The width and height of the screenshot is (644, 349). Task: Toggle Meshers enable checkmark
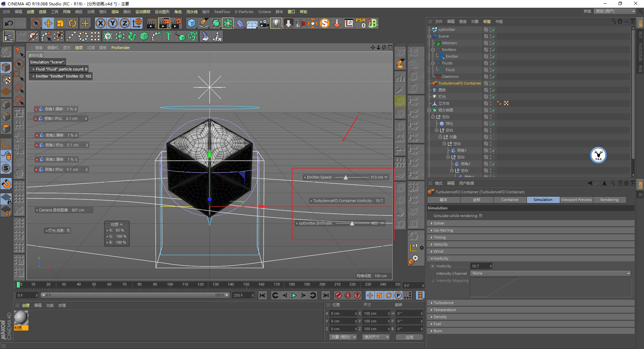pos(494,43)
